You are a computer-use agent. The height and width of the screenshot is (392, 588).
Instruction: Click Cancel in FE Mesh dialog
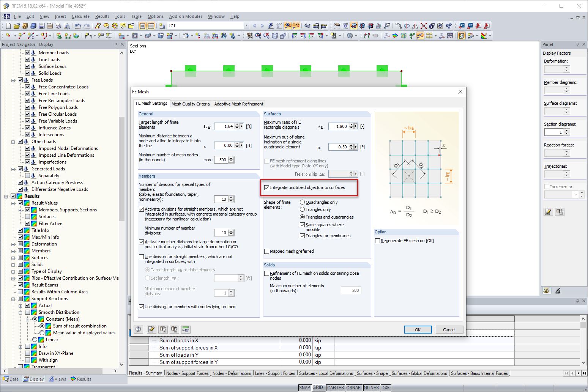[449, 330]
